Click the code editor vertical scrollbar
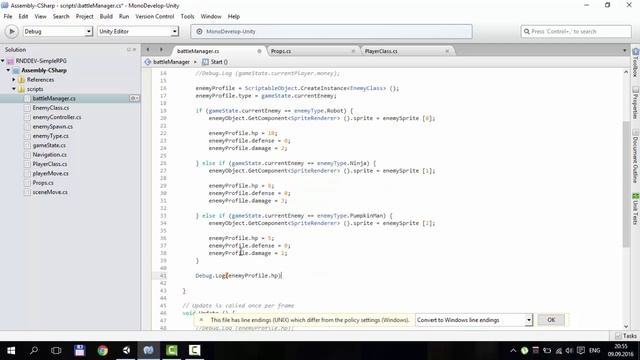 (626, 184)
